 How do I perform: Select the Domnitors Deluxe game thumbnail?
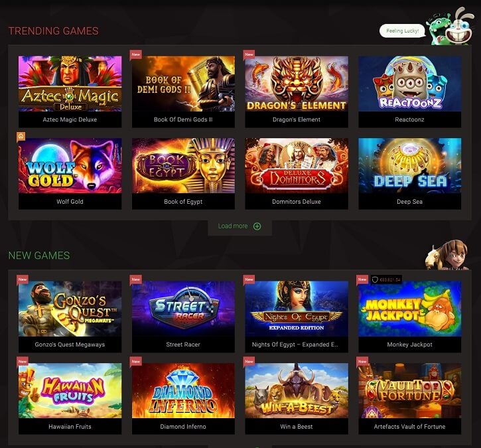point(297,166)
